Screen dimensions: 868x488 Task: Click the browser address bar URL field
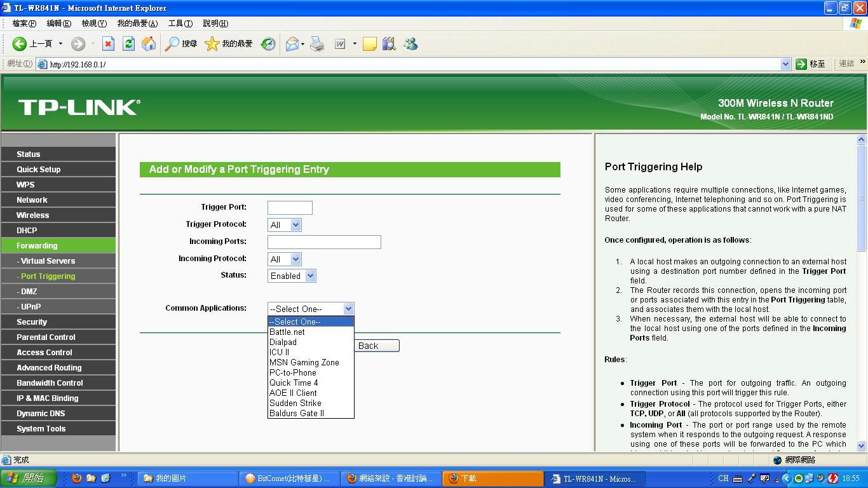click(x=409, y=64)
